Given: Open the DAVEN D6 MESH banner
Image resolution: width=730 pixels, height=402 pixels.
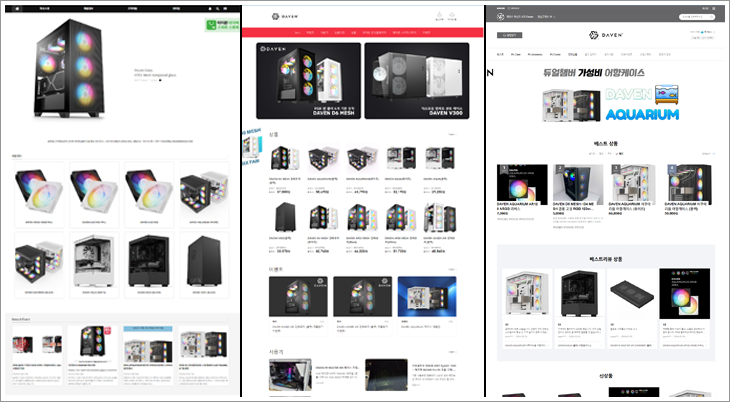Looking at the screenshot, I should coord(308,81).
